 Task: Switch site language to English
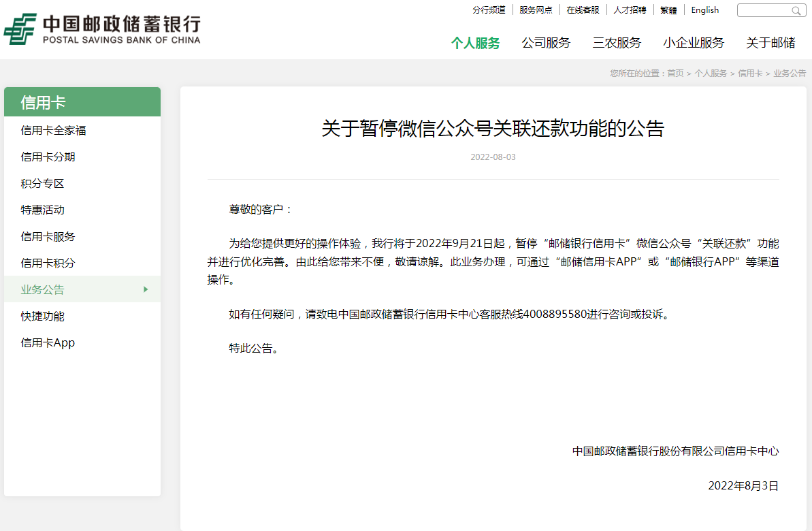coord(704,10)
